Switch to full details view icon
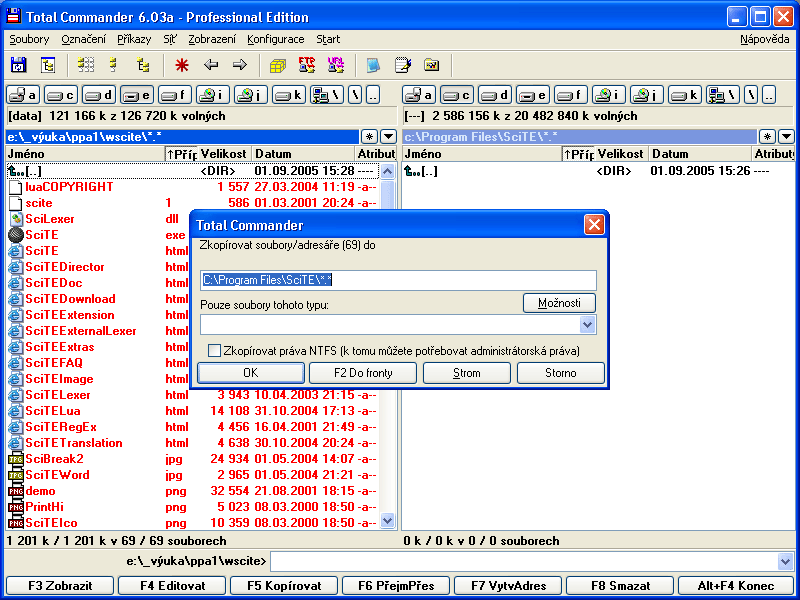This screenshot has height=600, width=800. pos(113,65)
